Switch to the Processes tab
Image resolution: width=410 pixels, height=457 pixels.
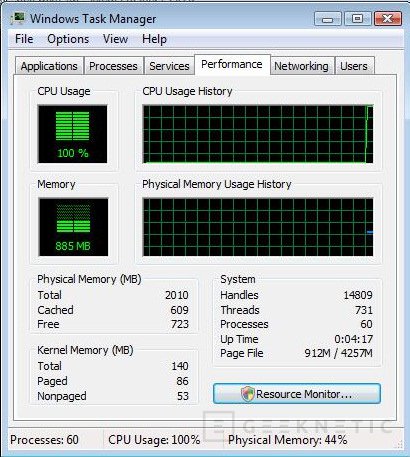point(113,66)
